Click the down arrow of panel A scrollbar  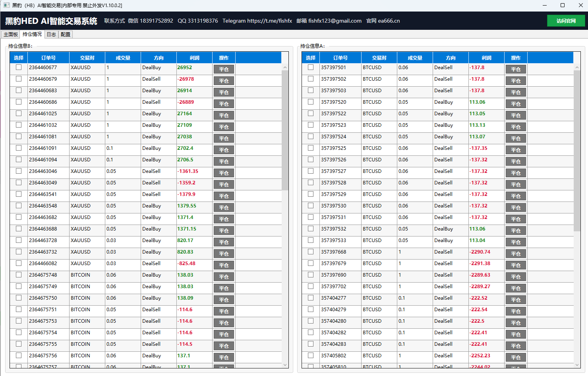pyautogui.click(x=577, y=364)
